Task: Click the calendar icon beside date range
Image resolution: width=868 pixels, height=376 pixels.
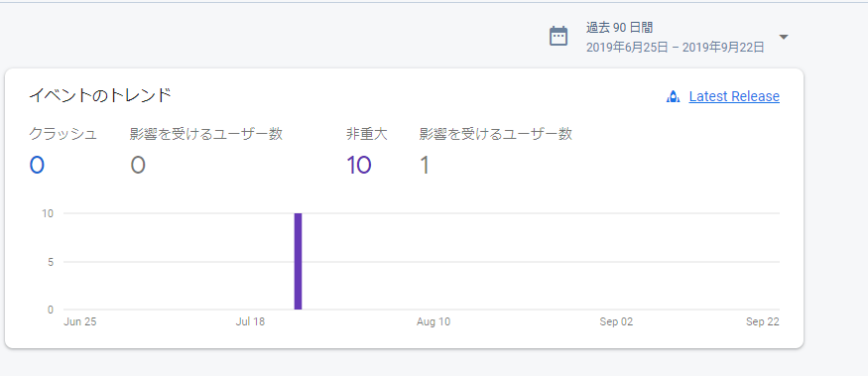Action: 558,36
